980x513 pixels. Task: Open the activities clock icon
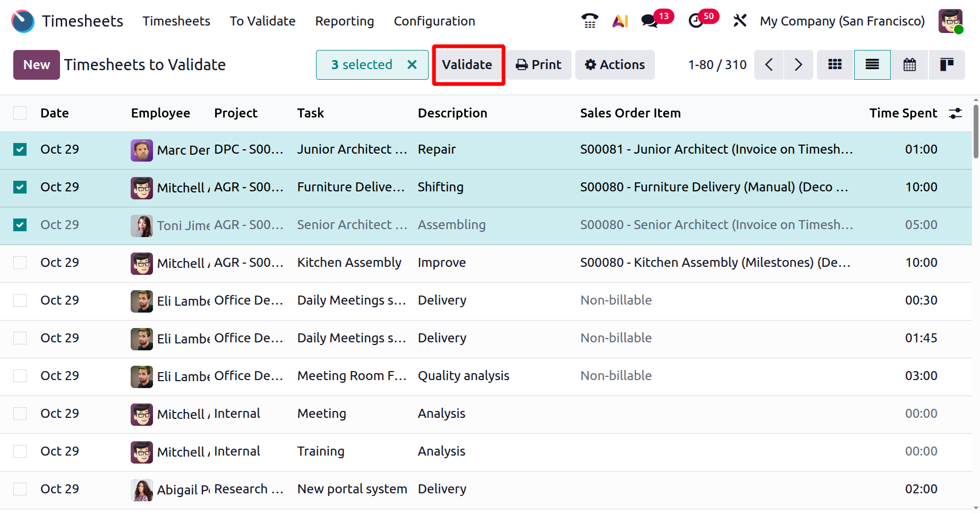(x=695, y=21)
